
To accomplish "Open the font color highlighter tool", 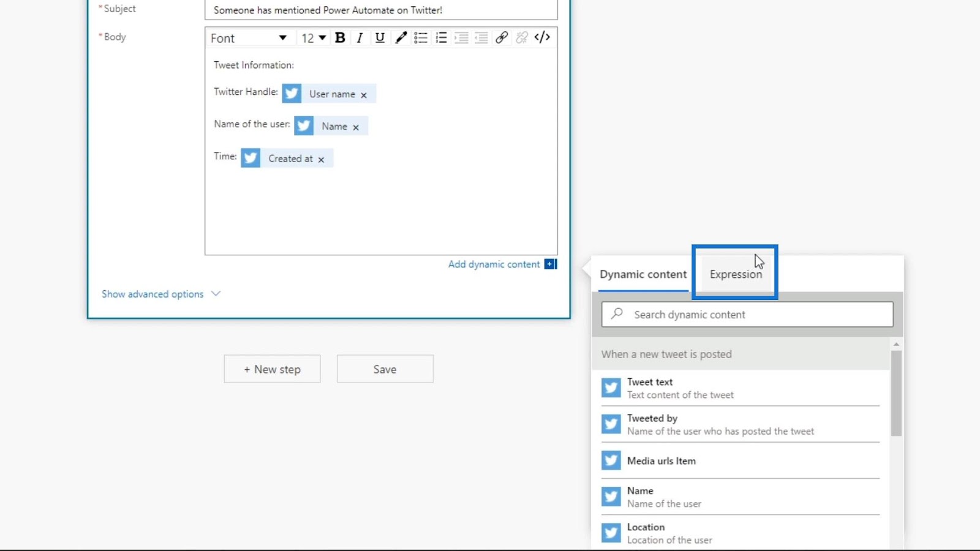I will point(401,38).
